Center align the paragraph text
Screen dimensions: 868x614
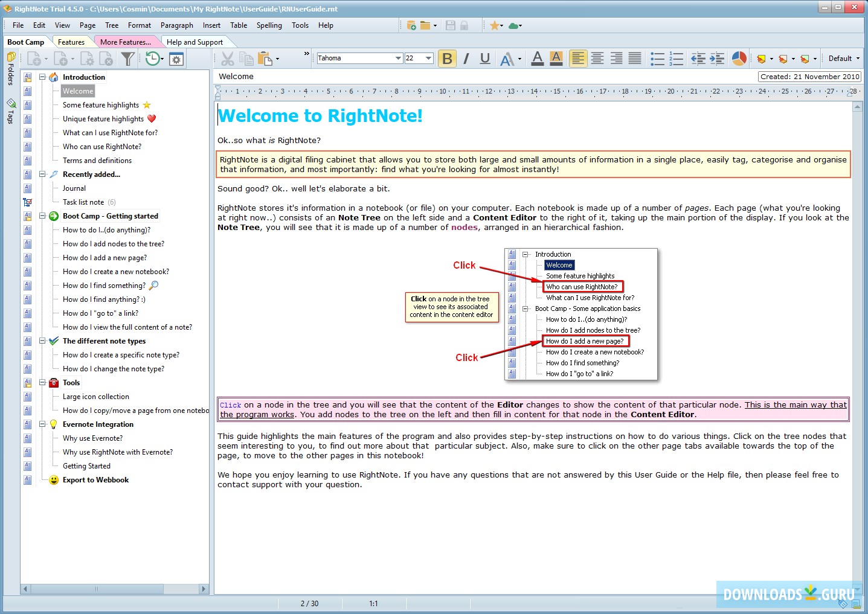597,59
